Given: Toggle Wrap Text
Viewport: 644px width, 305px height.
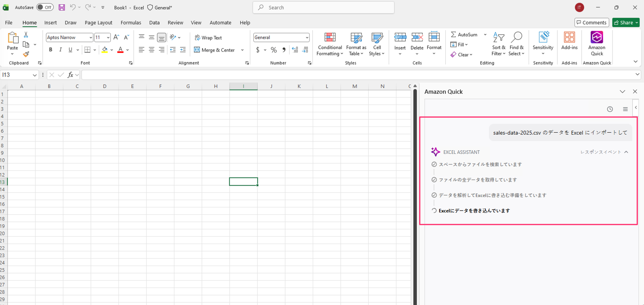Looking at the screenshot, I should (208, 37).
